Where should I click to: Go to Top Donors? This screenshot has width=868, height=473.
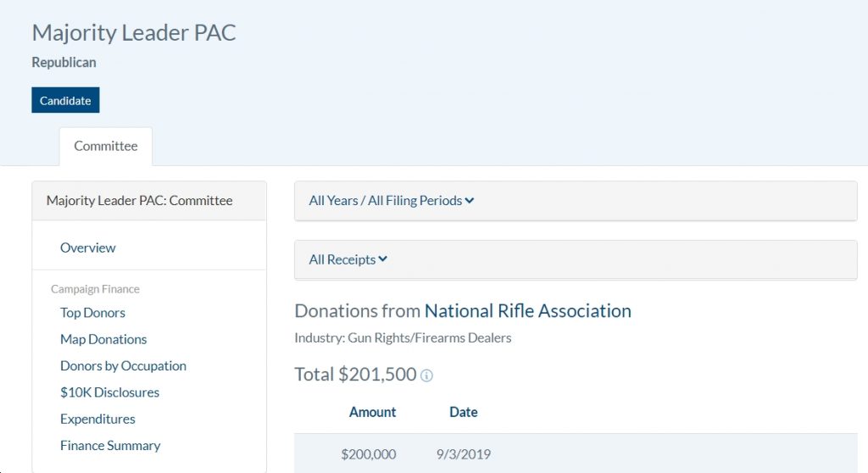point(92,313)
